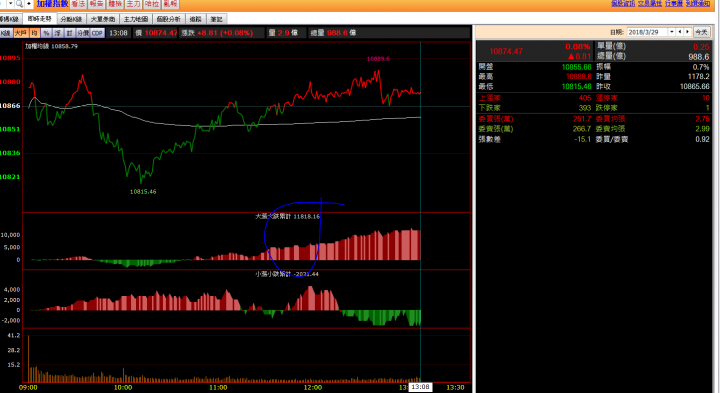The image size is (720, 393).
Task: Click the 委買/委賣 ratio 0.92
Action: coord(702,139)
